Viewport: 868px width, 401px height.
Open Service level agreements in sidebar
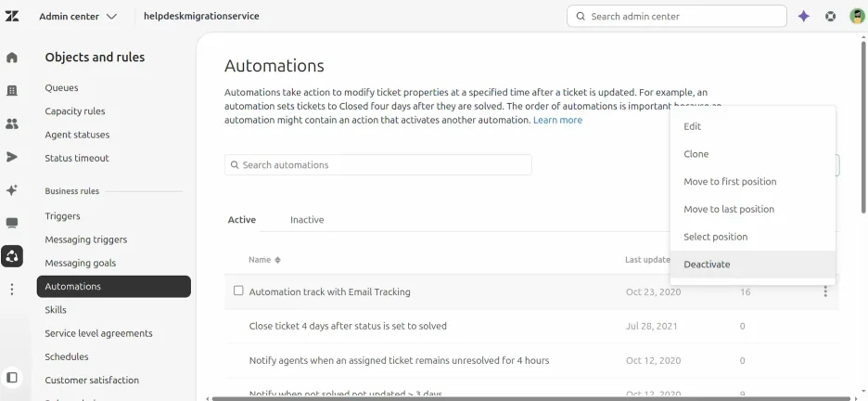[98, 333]
